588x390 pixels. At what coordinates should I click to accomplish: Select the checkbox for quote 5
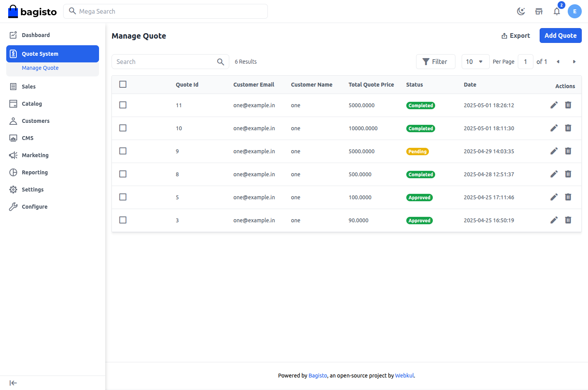[x=123, y=197]
